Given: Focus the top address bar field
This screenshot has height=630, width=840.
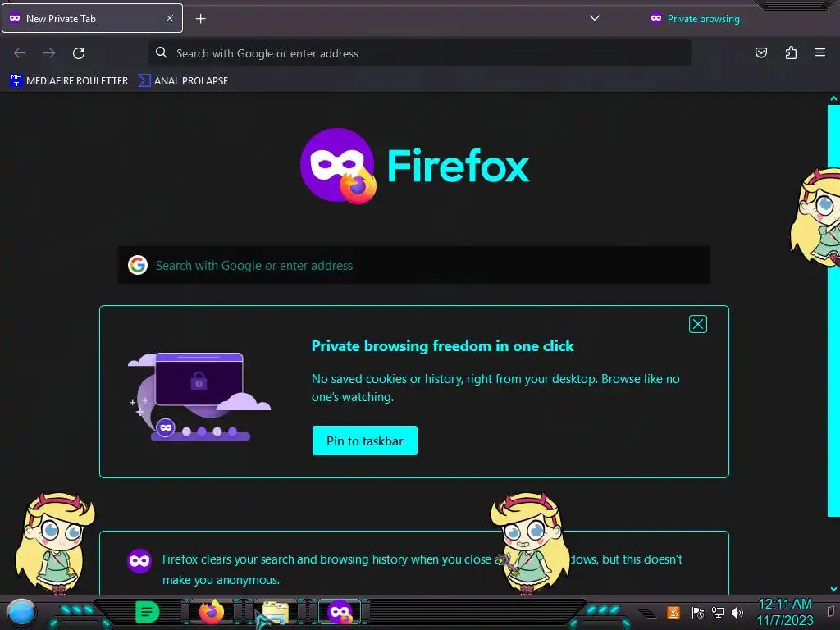Looking at the screenshot, I should (419, 53).
